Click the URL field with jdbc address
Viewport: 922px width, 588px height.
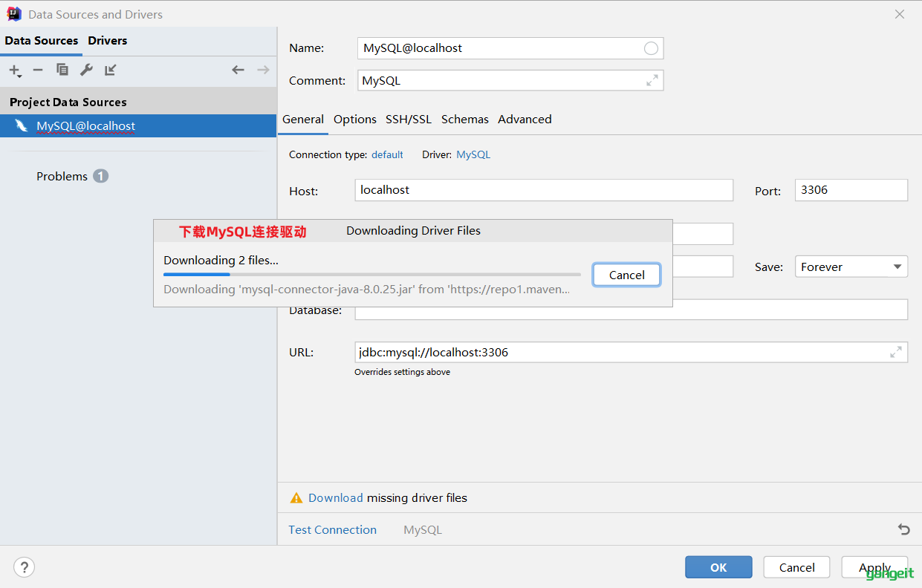click(x=632, y=352)
